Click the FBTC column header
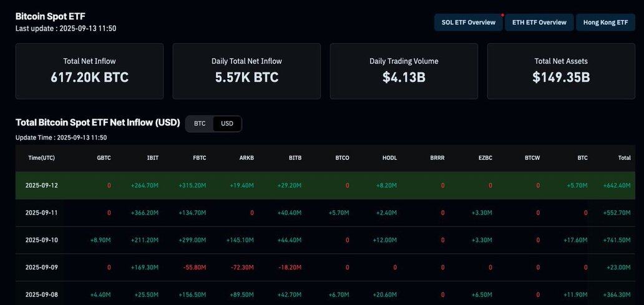The image size is (644, 305). pos(200,158)
